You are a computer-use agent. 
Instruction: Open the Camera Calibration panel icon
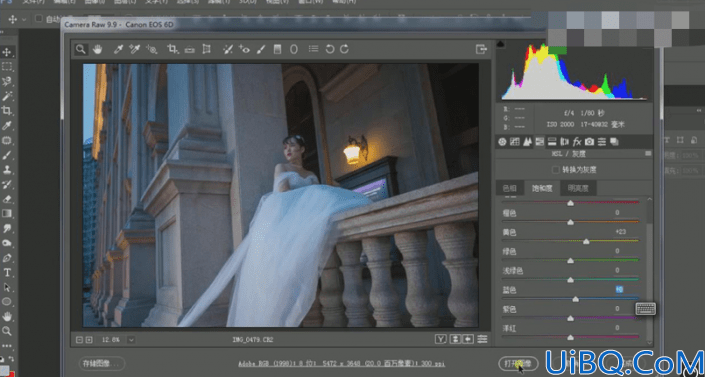(589, 142)
